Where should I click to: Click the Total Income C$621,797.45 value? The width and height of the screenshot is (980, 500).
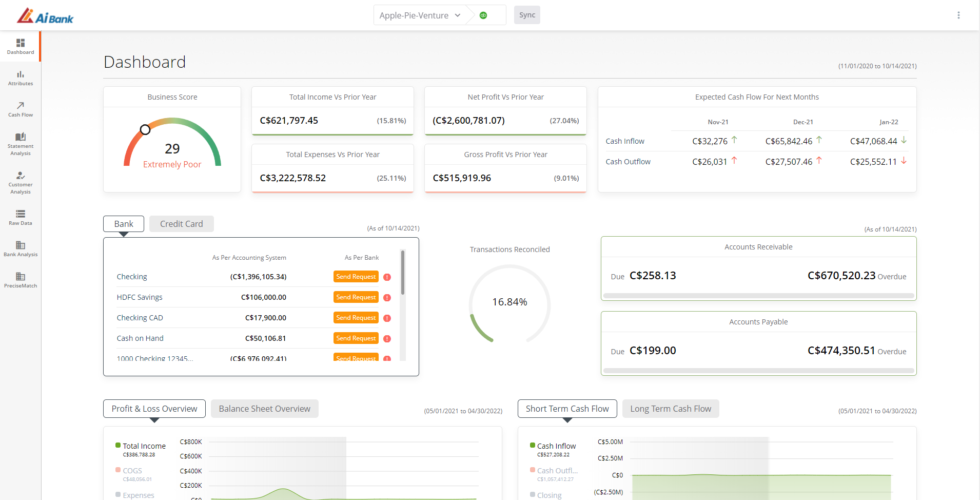289,121
